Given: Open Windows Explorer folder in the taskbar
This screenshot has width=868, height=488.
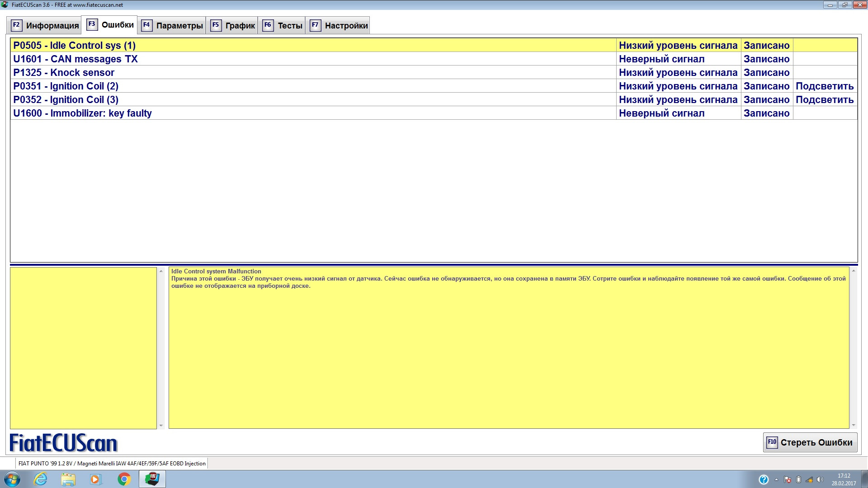Looking at the screenshot, I should [68, 479].
